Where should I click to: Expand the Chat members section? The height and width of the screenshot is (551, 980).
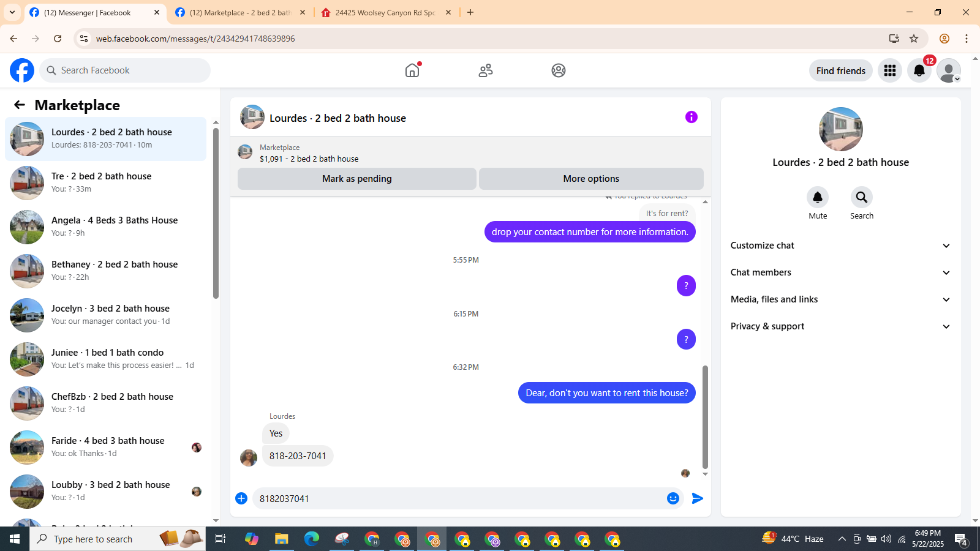tap(840, 272)
